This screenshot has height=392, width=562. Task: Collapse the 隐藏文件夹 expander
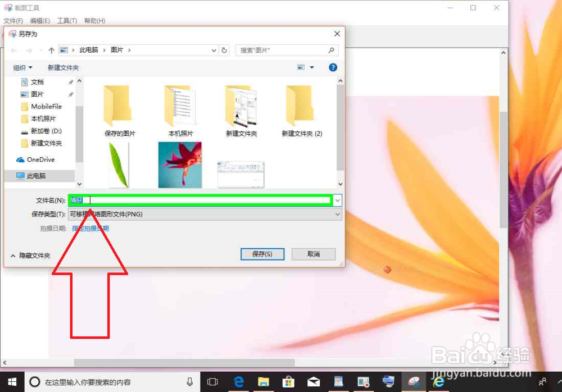(x=30, y=255)
